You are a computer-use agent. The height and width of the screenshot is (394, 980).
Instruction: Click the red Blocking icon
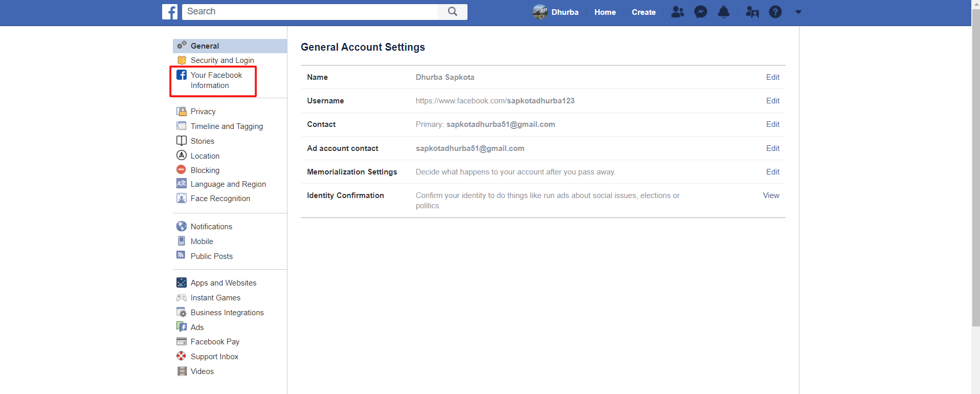coord(182,169)
